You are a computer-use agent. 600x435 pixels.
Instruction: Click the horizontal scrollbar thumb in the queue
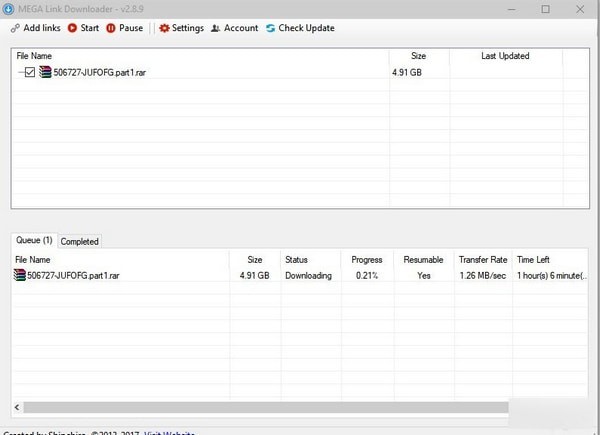click(266, 407)
